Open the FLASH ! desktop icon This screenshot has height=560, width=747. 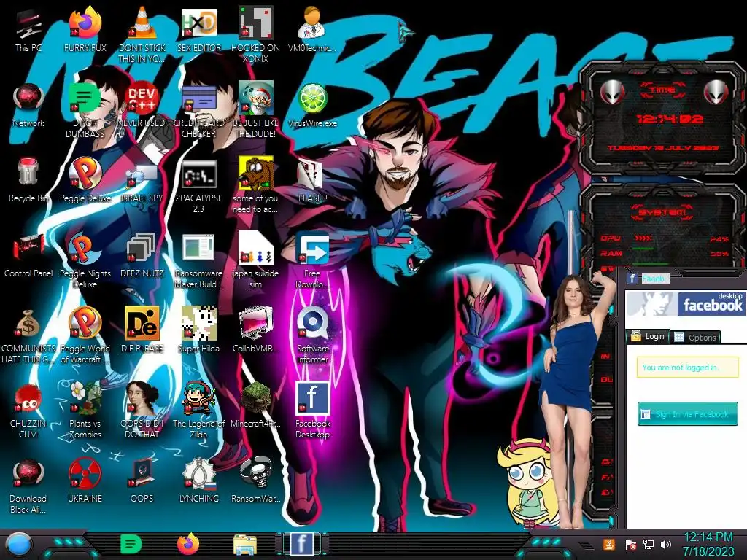point(312,174)
